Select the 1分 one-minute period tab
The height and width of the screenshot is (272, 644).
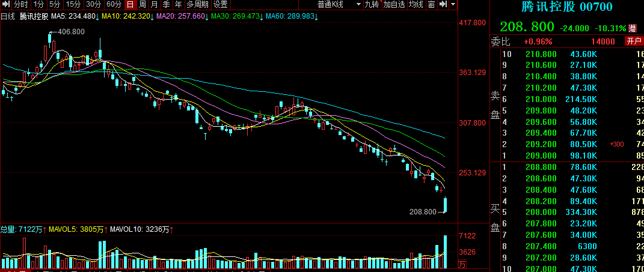click(38, 5)
